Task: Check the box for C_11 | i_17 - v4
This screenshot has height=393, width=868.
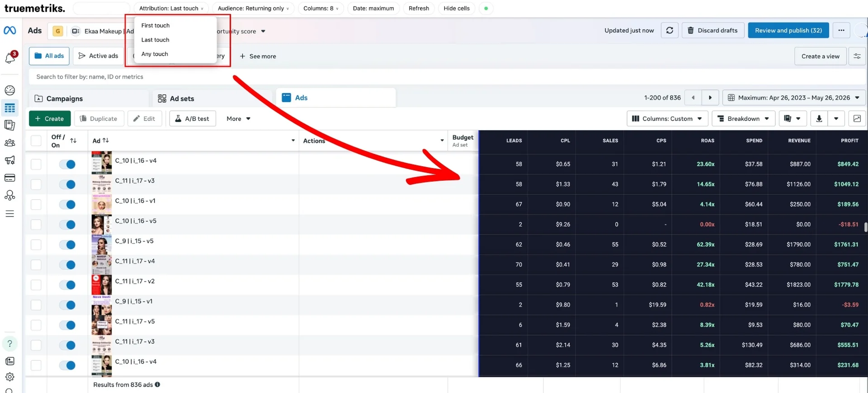Action: [36, 265]
